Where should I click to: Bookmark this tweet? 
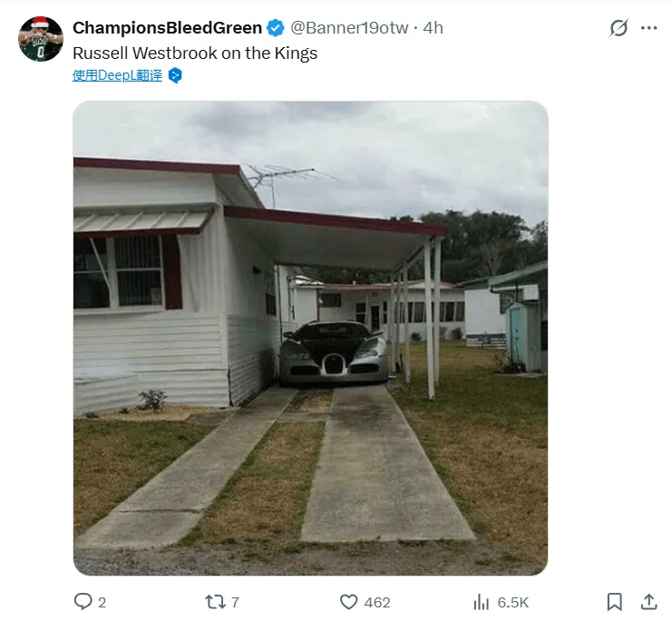coord(615,602)
